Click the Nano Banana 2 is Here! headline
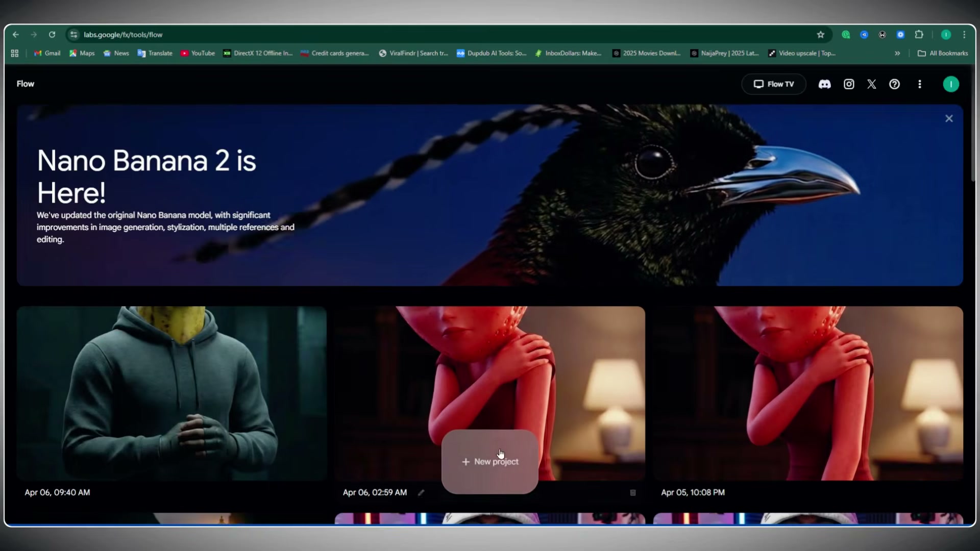This screenshot has height=551, width=980. [146, 177]
